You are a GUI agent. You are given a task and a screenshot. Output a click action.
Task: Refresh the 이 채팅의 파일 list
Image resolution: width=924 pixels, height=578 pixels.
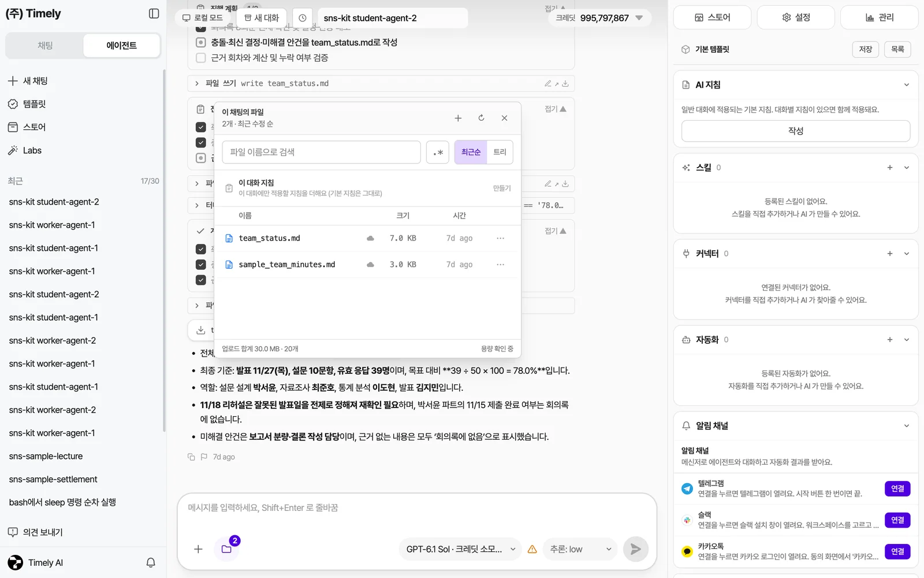(481, 118)
